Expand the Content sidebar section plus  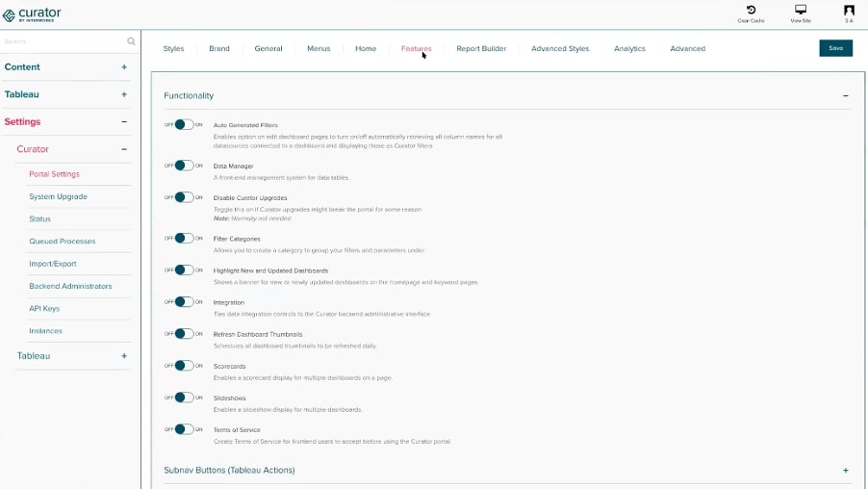tap(124, 67)
